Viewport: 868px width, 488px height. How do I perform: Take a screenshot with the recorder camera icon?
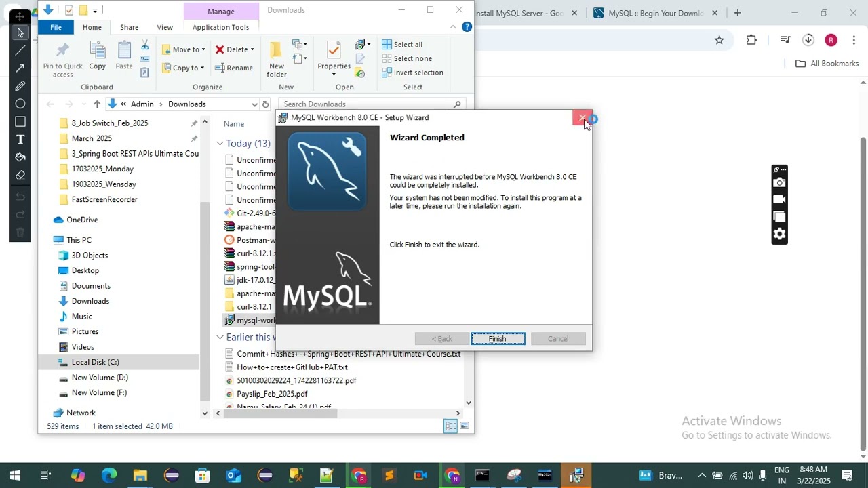pos(779,182)
